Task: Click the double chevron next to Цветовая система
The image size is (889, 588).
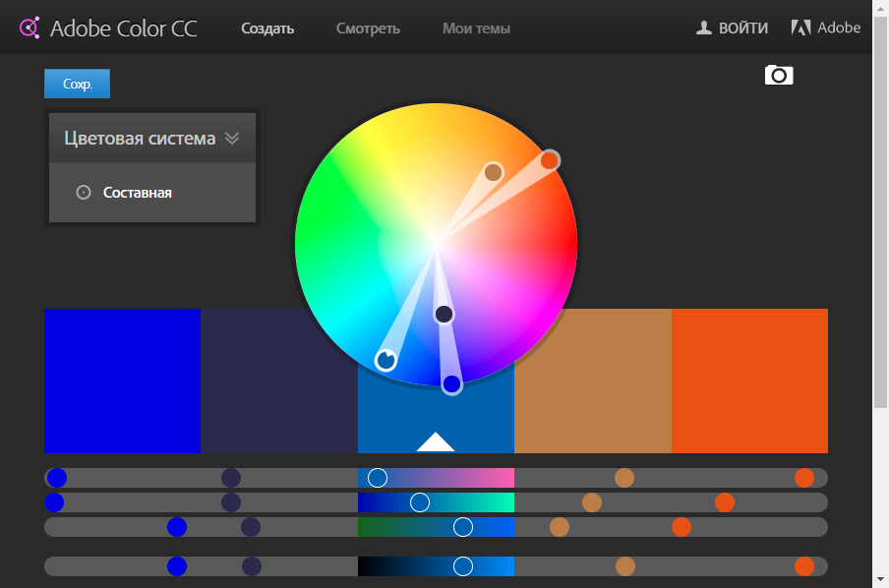Action: [x=232, y=138]
